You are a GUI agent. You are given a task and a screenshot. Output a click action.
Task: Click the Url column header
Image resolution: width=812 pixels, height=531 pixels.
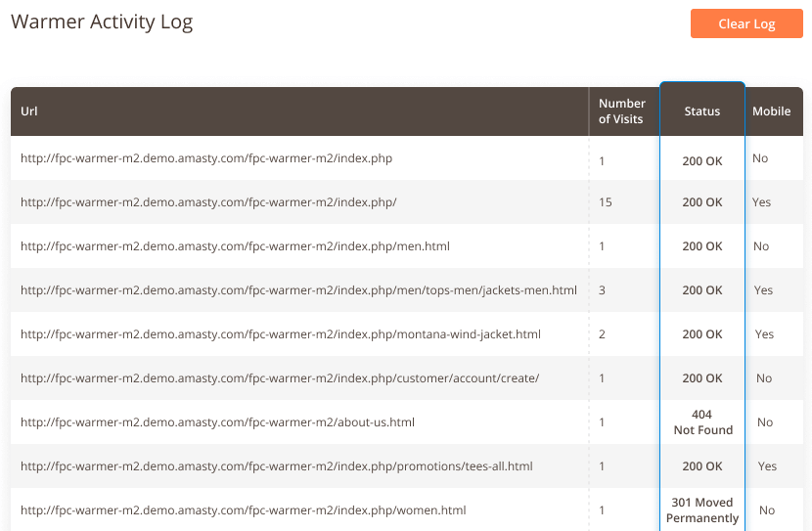coord(28,111)
